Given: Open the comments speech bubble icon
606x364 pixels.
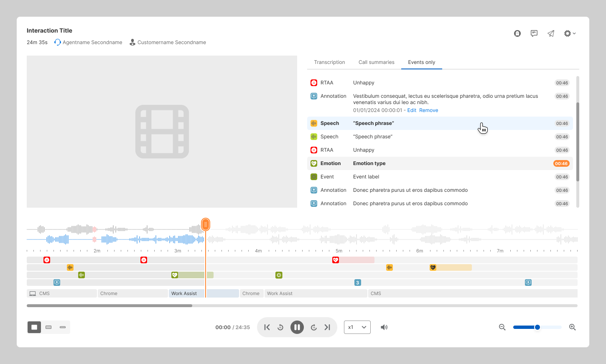Looking at the screenshot, I should coord(534,33).
